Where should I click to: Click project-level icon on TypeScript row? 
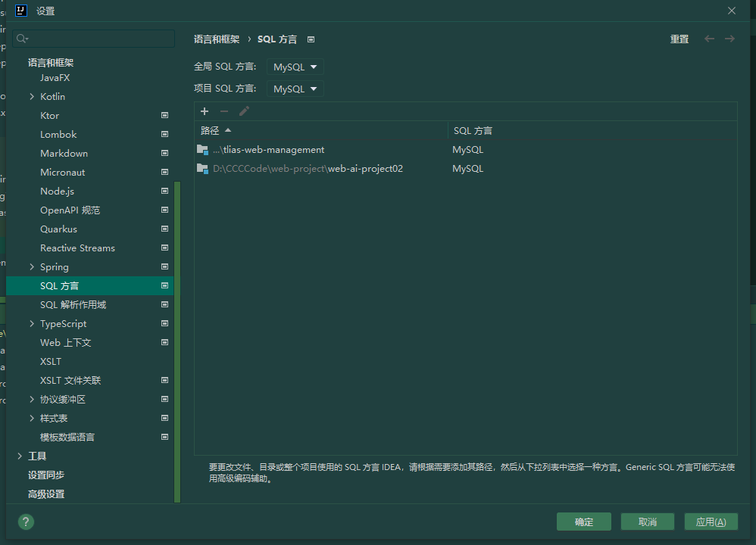tap(164, 323)
